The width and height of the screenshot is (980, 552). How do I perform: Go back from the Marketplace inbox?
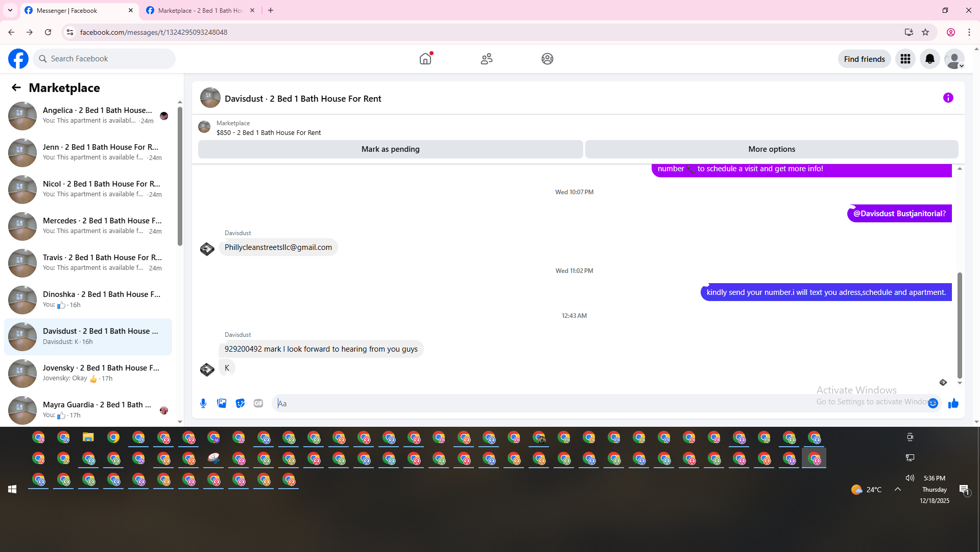tap(16, 87)
